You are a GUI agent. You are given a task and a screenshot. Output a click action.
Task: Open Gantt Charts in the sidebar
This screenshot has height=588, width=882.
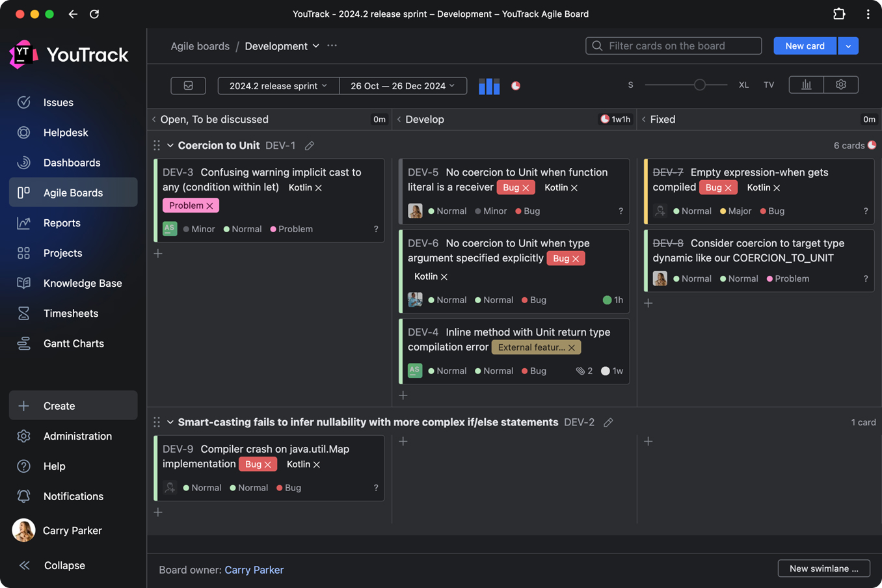(x=73, y=343)
